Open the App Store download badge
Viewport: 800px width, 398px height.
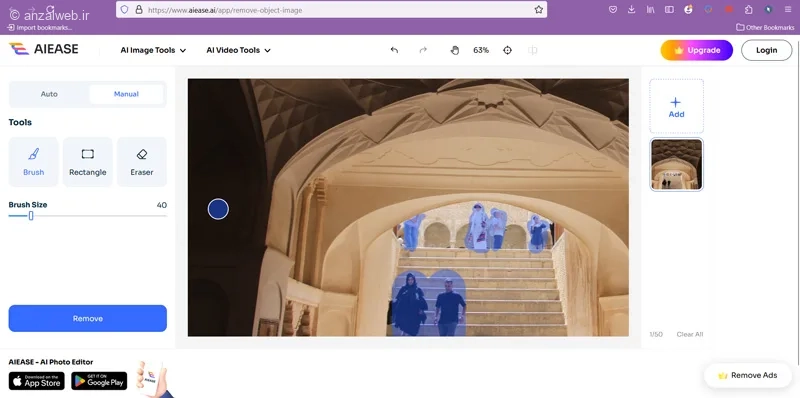(x=37, y=381)
